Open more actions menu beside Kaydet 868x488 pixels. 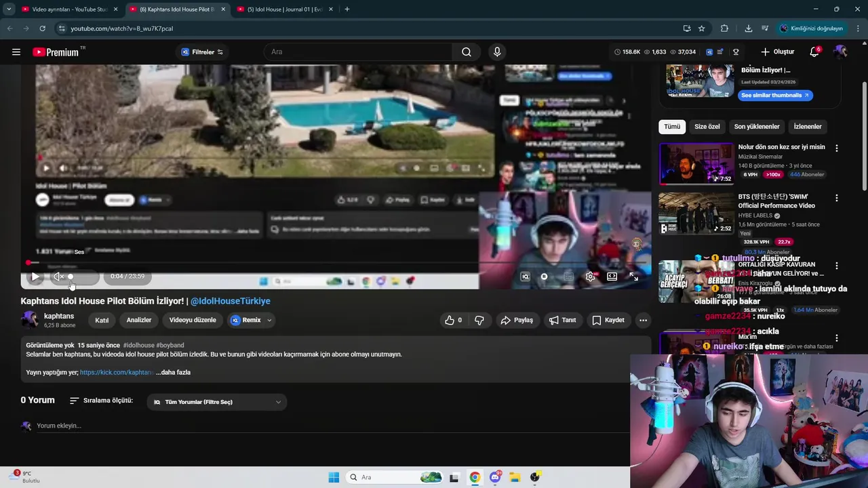[x=643, y=320]
